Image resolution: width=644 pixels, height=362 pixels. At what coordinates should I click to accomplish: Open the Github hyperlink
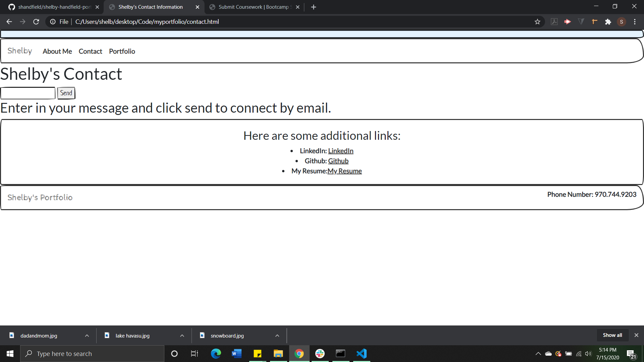[x=338, y=161]
